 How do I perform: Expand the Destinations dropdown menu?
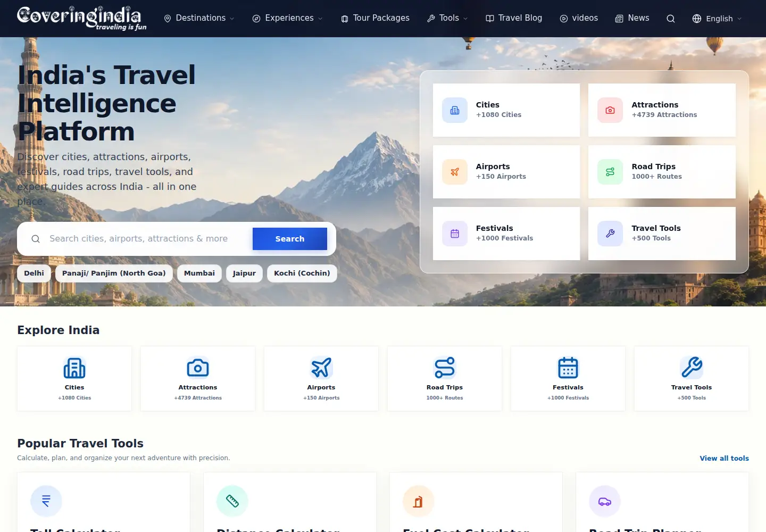pos(199,18)
